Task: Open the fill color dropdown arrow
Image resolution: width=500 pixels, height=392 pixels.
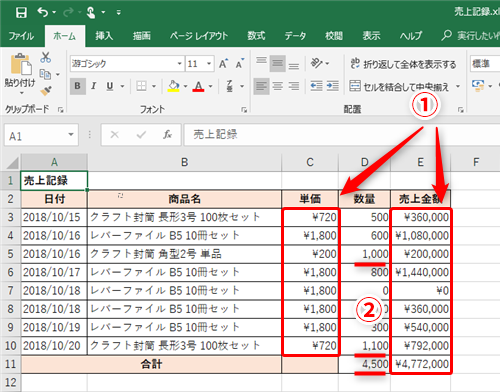Action: click(x=185, y=86)
